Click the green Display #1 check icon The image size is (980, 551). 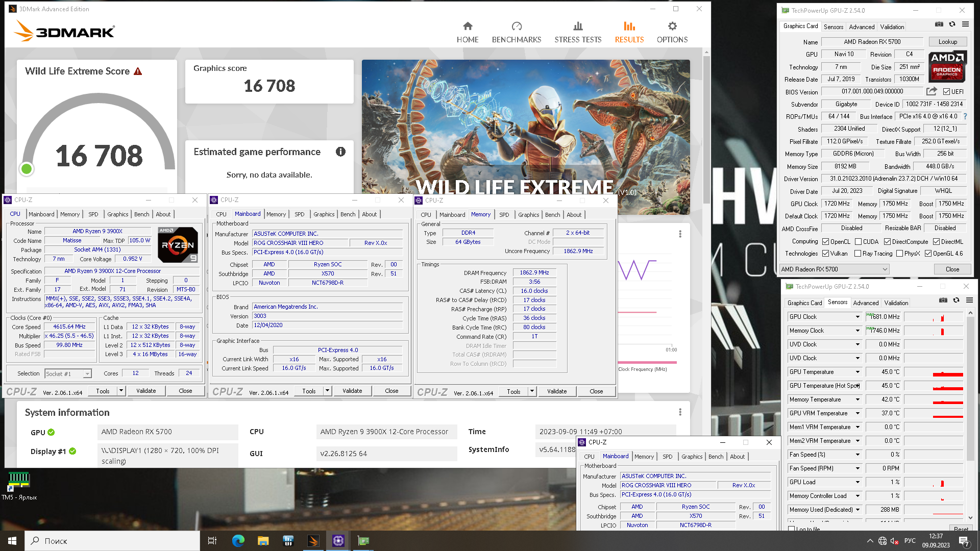point(72,451)
